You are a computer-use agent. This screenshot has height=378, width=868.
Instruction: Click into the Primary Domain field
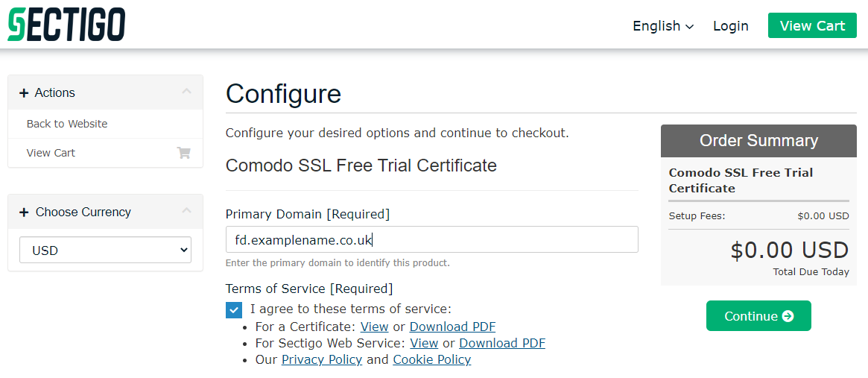click(431, 240)
